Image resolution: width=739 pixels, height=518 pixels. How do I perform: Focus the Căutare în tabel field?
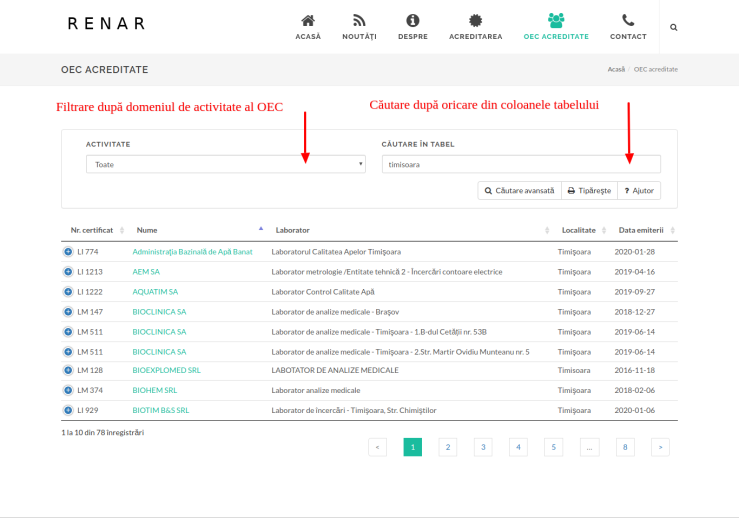(x=521, y=164)
